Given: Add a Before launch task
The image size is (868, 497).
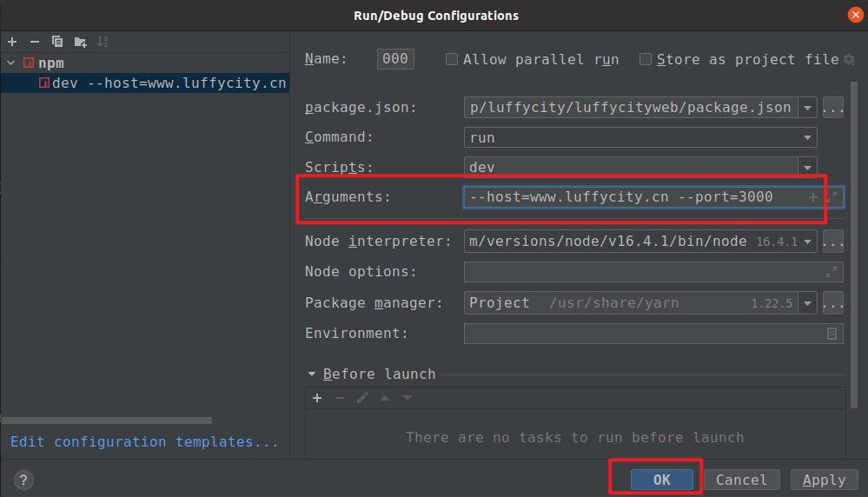Looking at the screenshot, I should pos(317,398).
